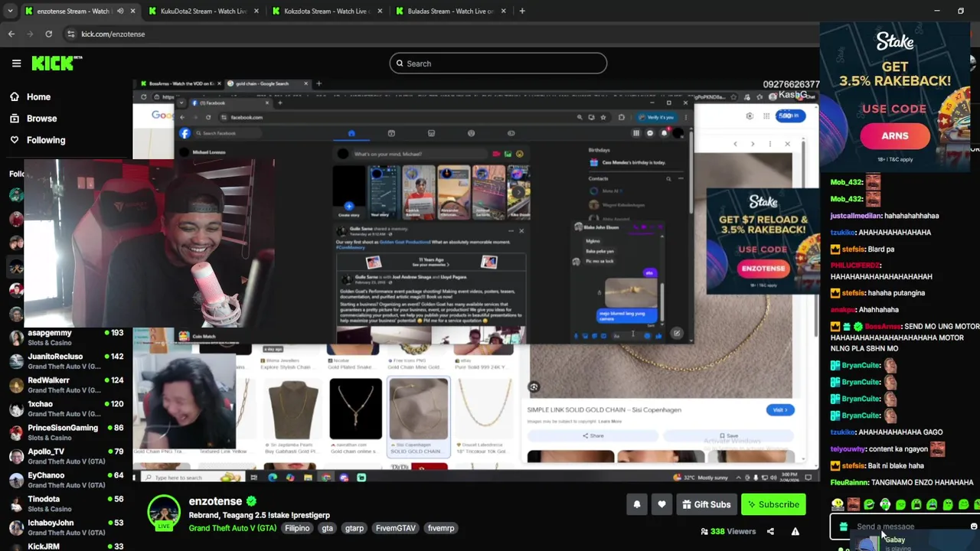
Task: Switch to the Kokzdota Stream tab
Action: click(x=328, y=11)
